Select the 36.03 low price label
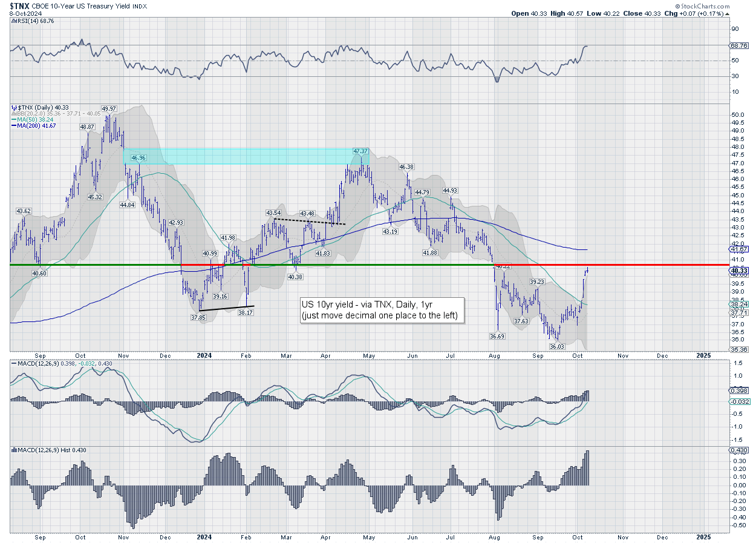756x543 pixels. point(556,346)
